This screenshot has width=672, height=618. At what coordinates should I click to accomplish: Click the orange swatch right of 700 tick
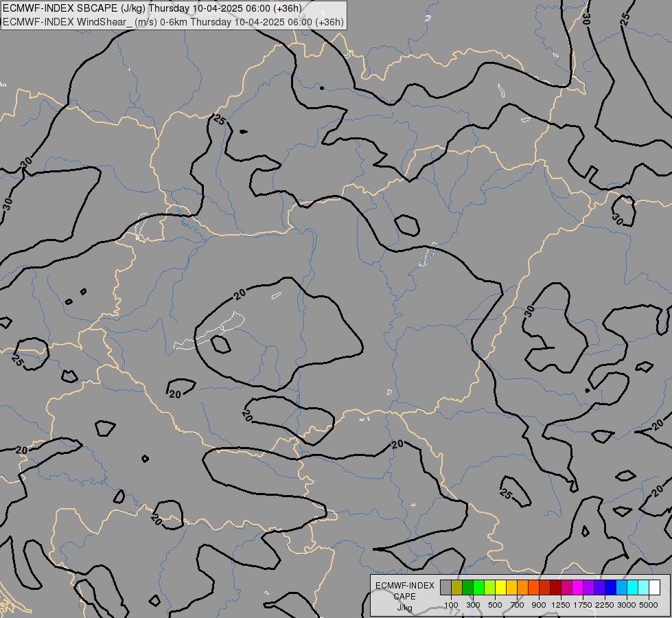pyautogui.click(x=522, y=588)
